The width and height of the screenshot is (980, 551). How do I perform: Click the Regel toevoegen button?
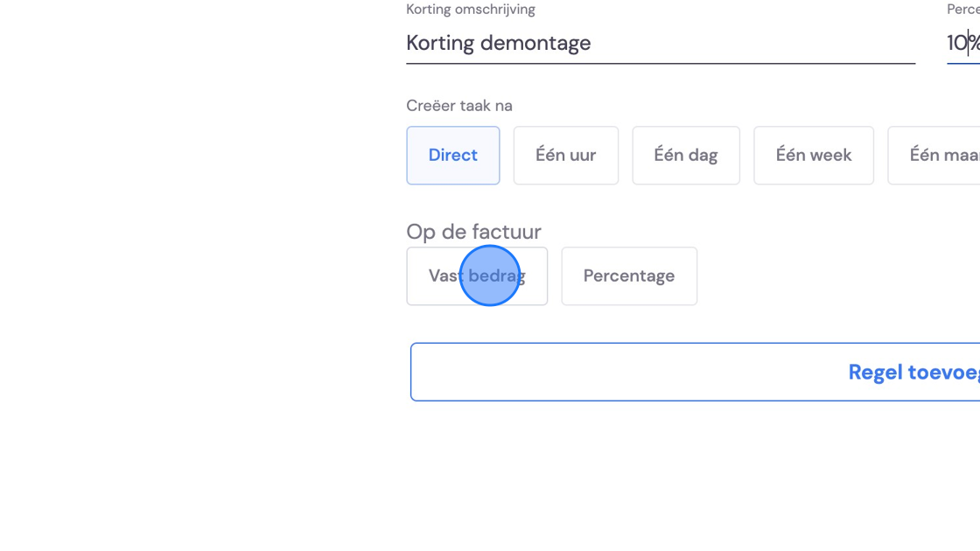coord(695,372)
